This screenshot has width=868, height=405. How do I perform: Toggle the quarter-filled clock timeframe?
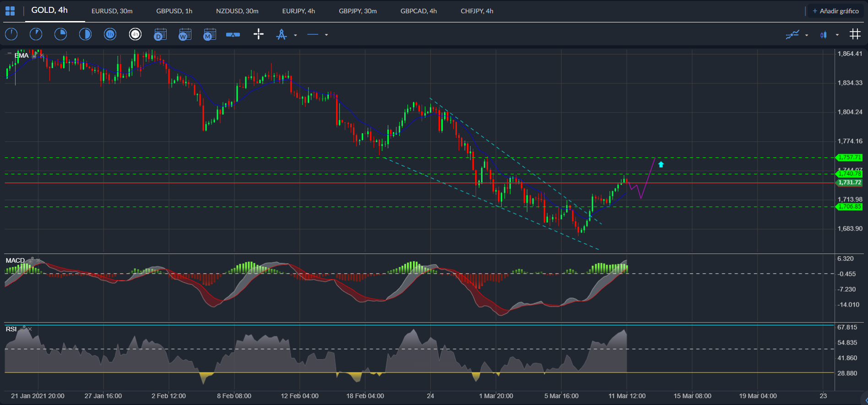point(60,34)
